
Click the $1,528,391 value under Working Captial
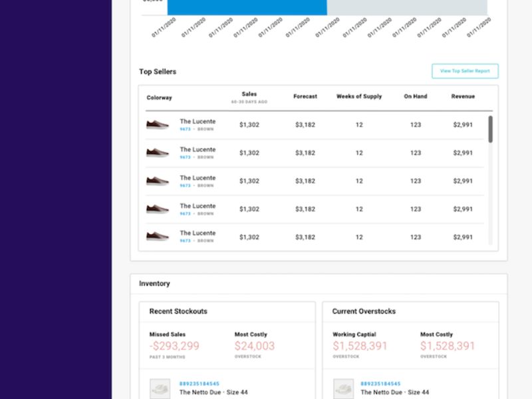point(360,346)
